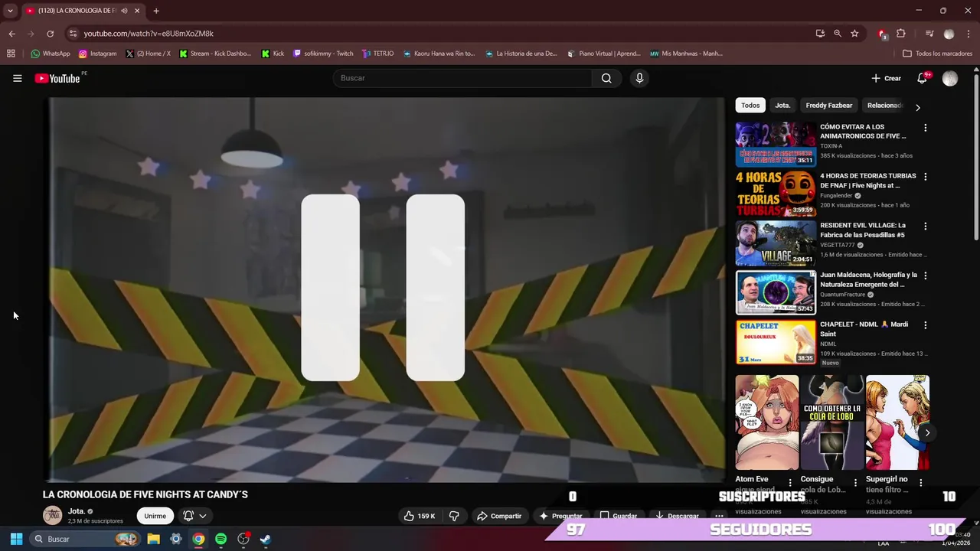
Task: Open notification bell dropdown for Jota.
Action: [x=194, y=516]
